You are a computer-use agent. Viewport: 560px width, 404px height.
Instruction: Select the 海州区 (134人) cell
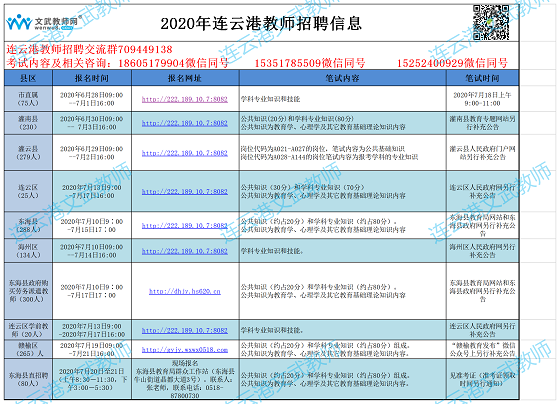coord(28,251)
